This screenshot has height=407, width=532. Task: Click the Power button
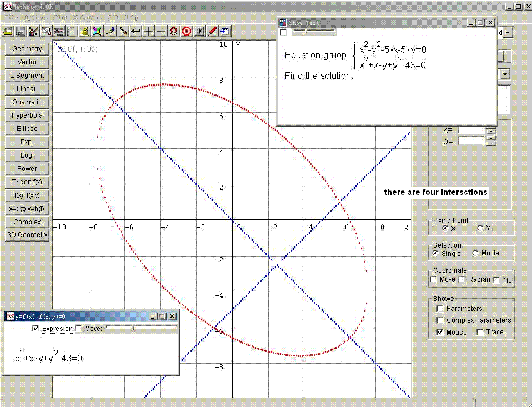pyautogui.click(x=27, y=169)
